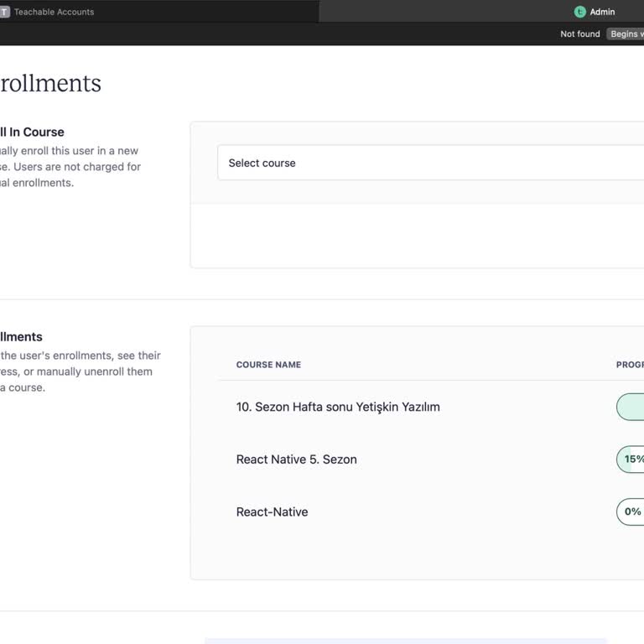Image resolution: width=644 pixels, height=644 pixels.
Task: Click the Enrollments page title
Action: [50, 84]
